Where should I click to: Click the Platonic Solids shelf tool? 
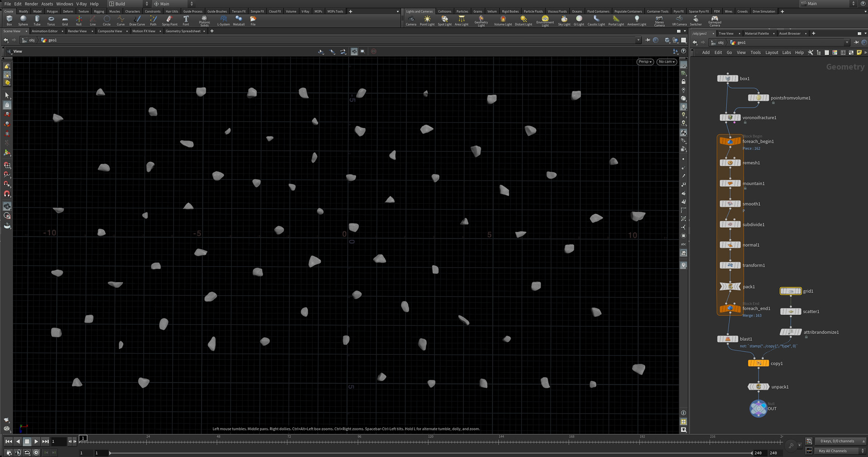click(204, 21)
